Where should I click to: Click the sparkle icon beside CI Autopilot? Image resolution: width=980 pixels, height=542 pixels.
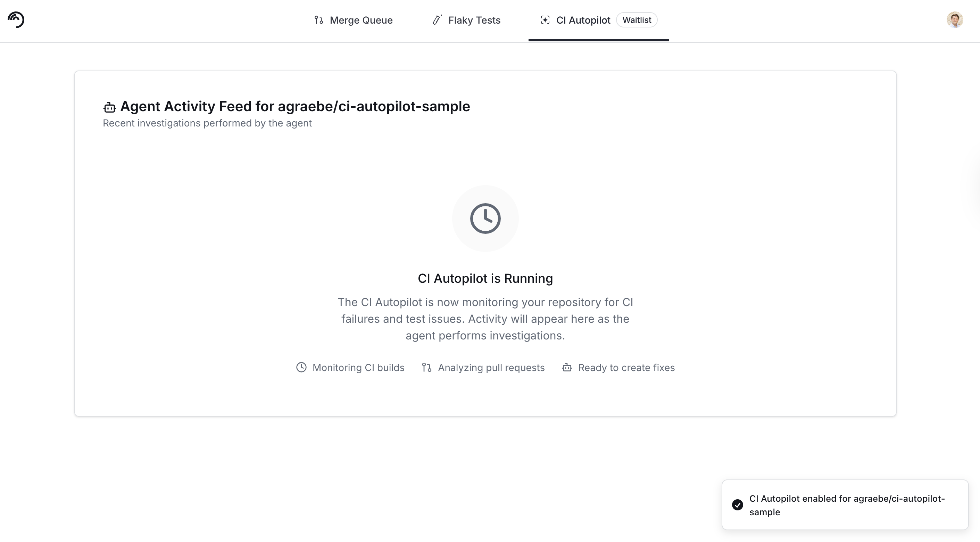tap(545, 20)
